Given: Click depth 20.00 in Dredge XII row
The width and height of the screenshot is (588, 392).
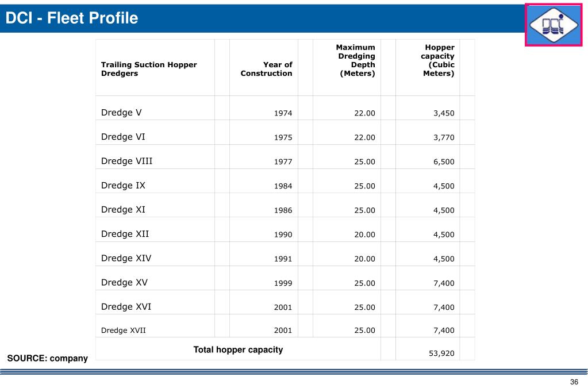Looking at the screenshot, I should (x=364, y=235).
